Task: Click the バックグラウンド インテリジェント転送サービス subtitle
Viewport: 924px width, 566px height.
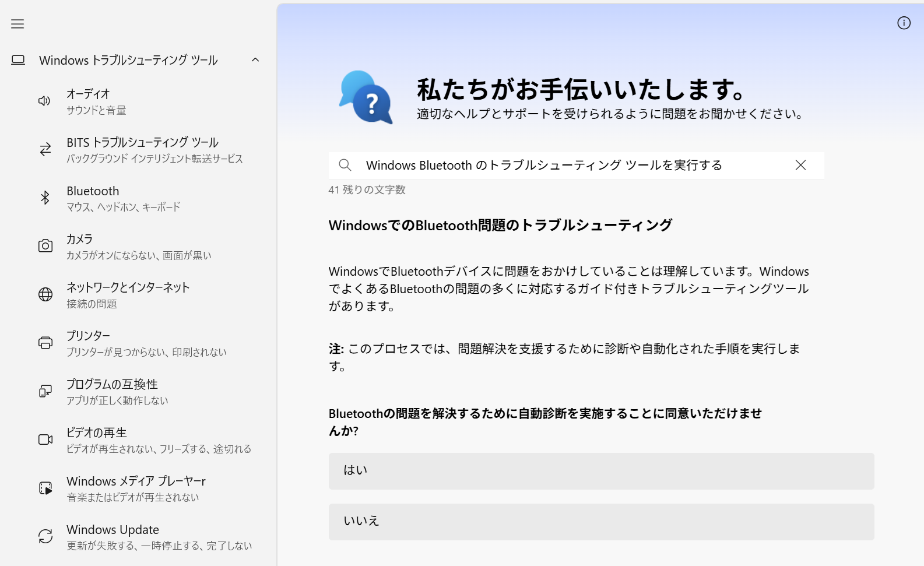Action: click(154, 159)
